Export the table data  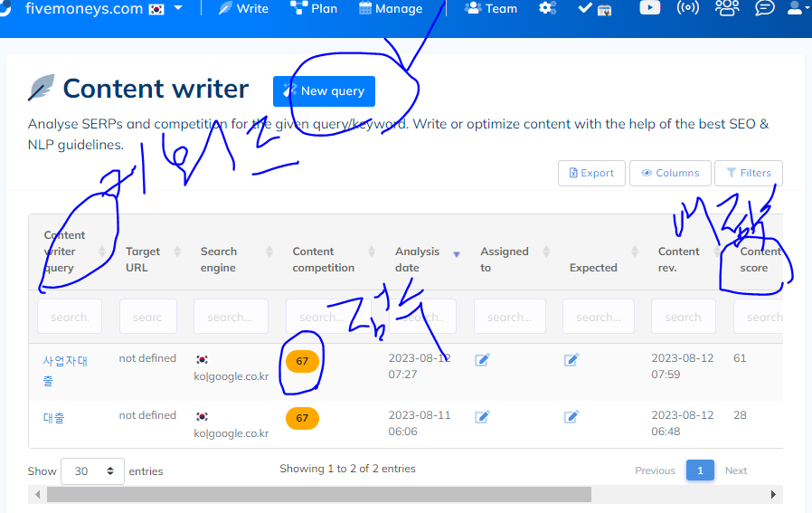pyautogui.click(x=591, y=173)
